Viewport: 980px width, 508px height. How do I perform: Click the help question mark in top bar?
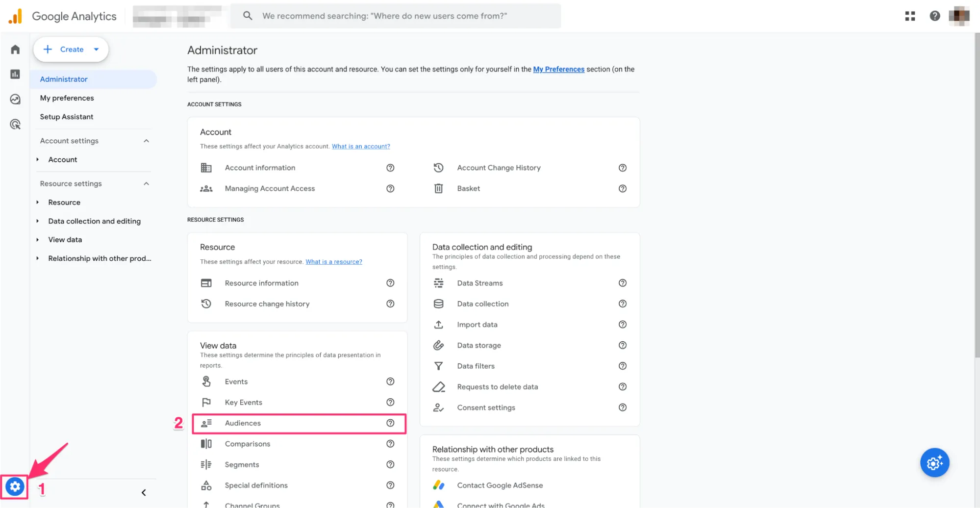click(934, 16)
